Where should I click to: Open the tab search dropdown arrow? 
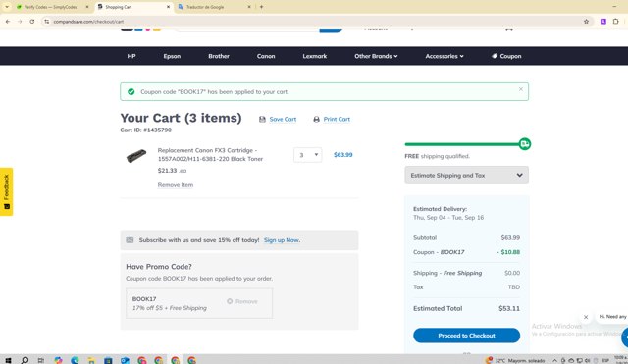coord(7,7)
